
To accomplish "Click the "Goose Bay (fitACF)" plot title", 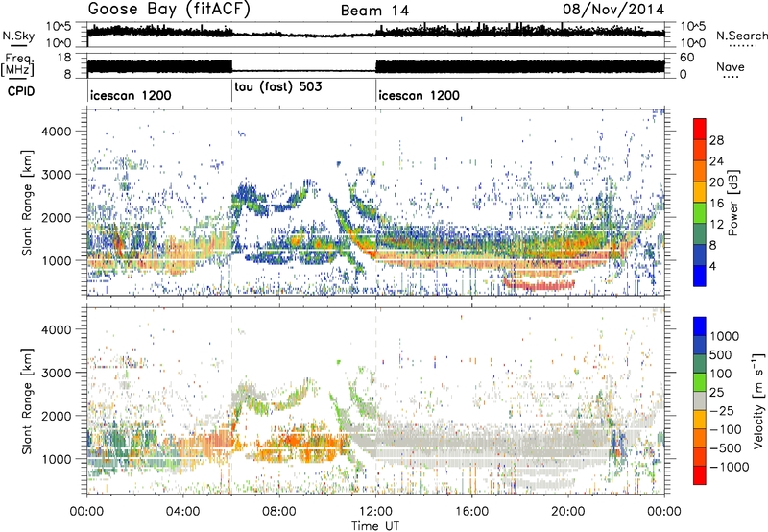I will coord(169,10).
